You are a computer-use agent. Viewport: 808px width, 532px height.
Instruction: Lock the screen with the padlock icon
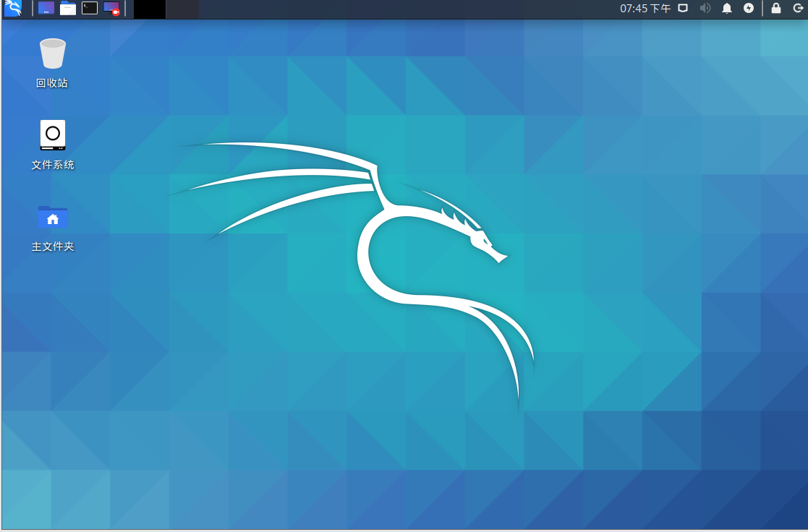coord(776,8)
